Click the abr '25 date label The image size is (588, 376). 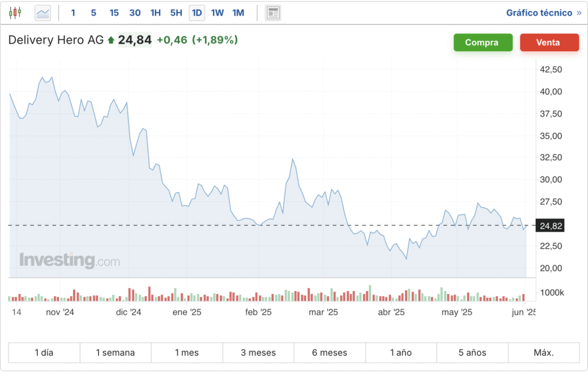pos(391,312)
